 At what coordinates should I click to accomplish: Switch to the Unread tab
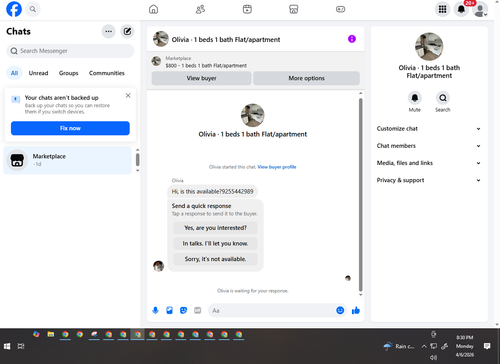click(x=38, y=73)
